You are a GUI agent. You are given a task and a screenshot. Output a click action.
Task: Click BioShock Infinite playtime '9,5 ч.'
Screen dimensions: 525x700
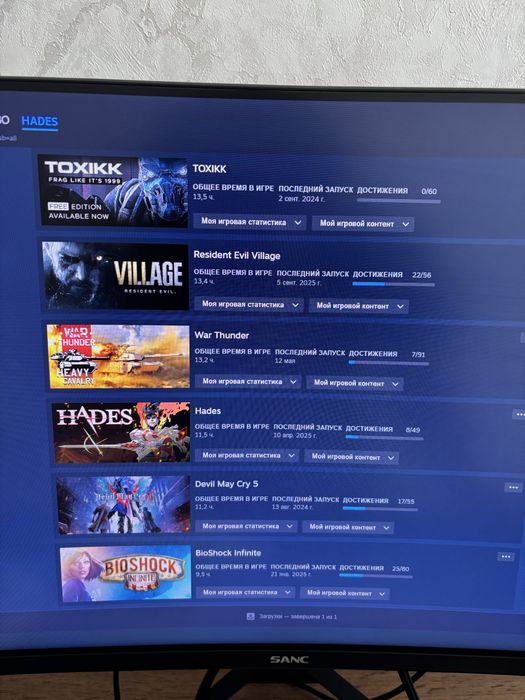tap(204, 574)
